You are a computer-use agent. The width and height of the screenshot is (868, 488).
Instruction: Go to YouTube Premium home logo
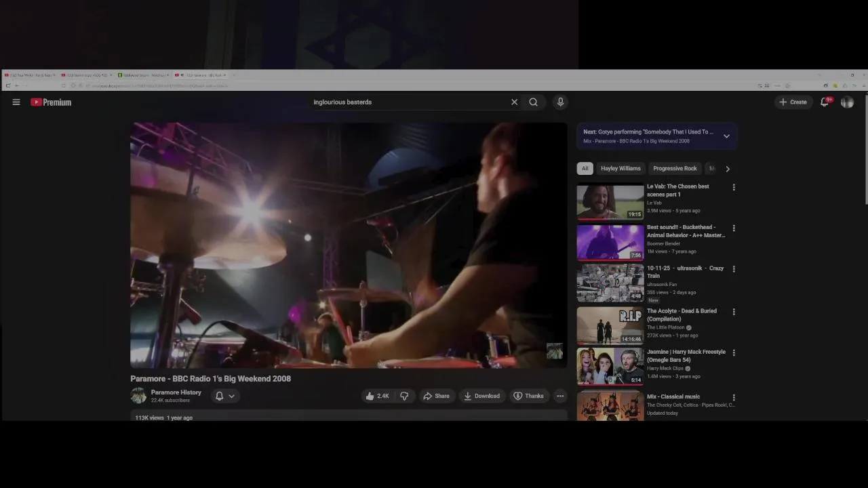pos(51,102)
